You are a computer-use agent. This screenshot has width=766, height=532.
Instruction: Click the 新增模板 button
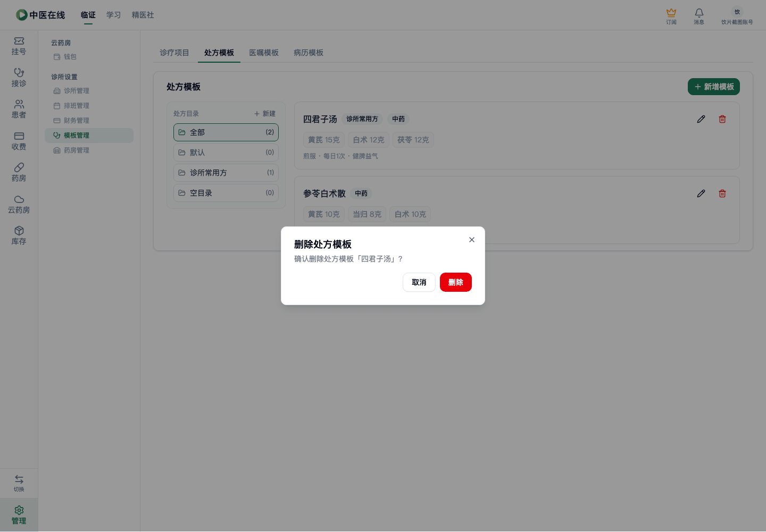tap(714, 87)
